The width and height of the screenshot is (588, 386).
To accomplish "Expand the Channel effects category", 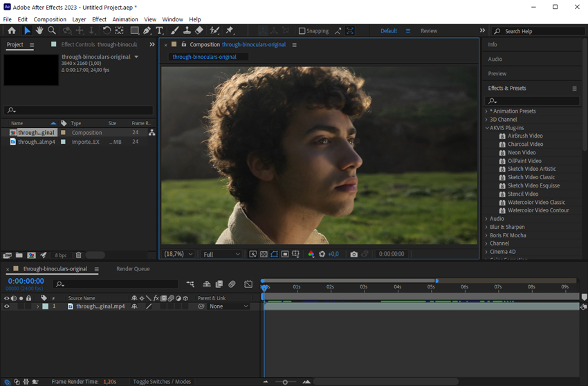I will 486,243.
